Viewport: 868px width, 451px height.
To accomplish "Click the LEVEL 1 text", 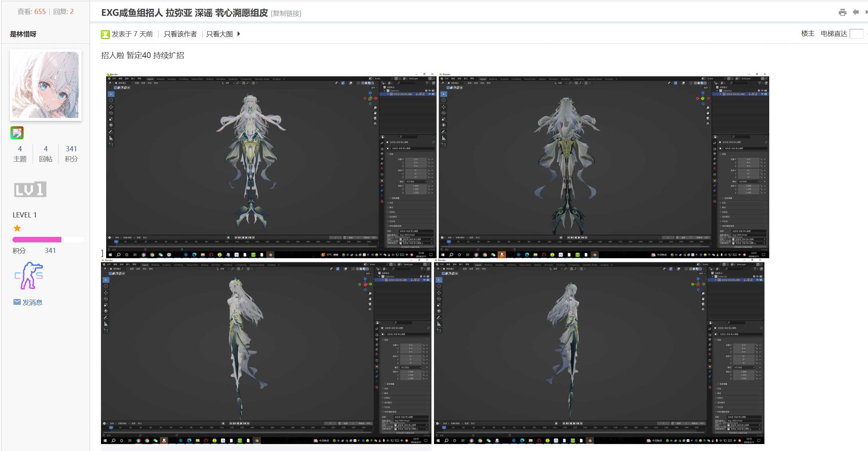I will pyautogui.click(x=25, y=215).
